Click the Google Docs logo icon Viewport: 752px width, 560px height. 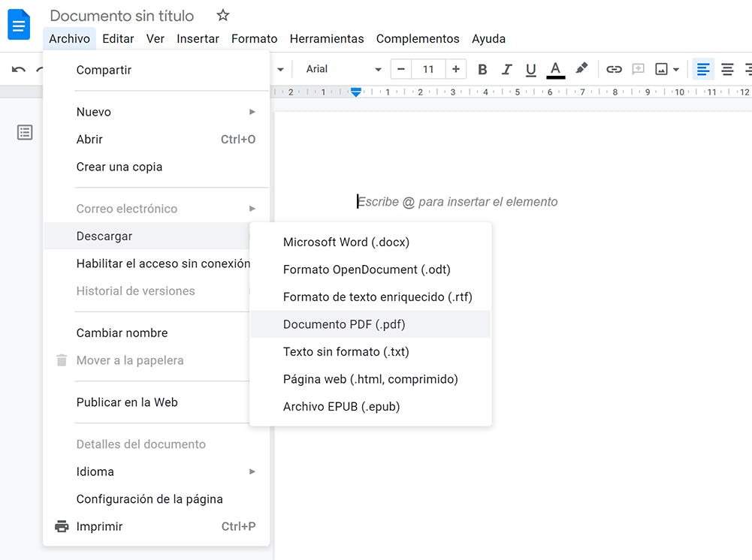[18, 24]
